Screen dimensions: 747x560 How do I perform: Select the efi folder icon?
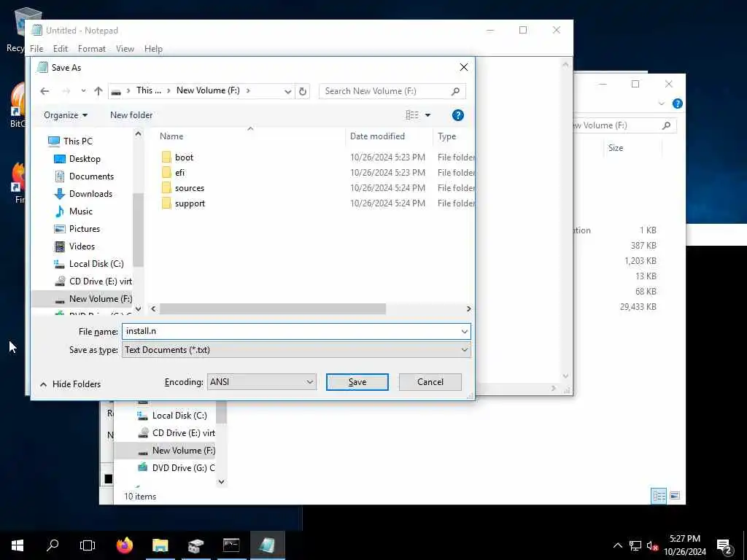[x=166, y=172]
